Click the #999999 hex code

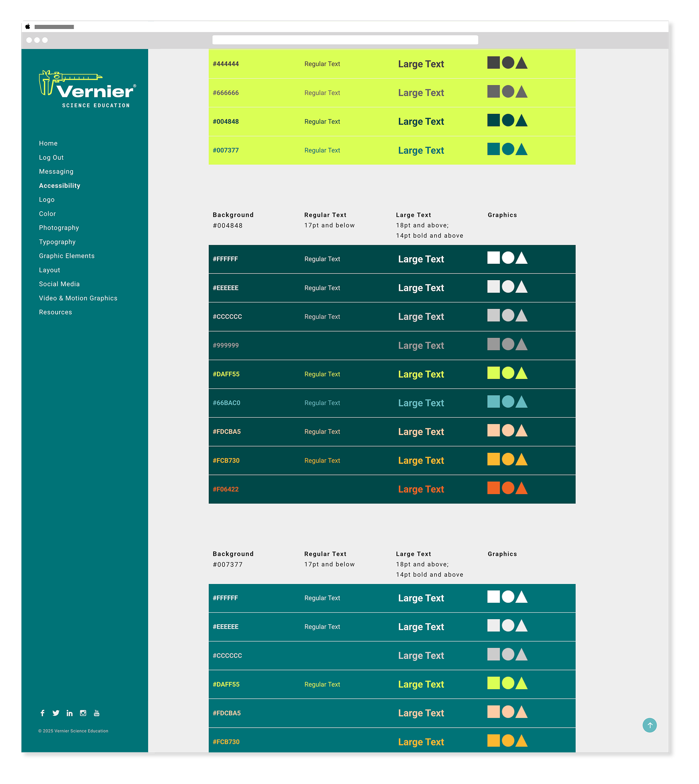pos(226,345)
